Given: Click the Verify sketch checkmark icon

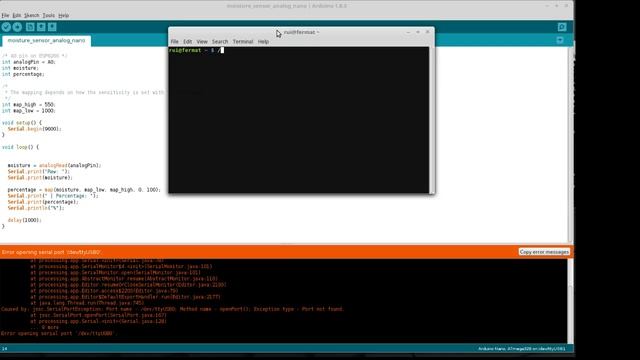Looking at the screenshot, I should point(6,27).
